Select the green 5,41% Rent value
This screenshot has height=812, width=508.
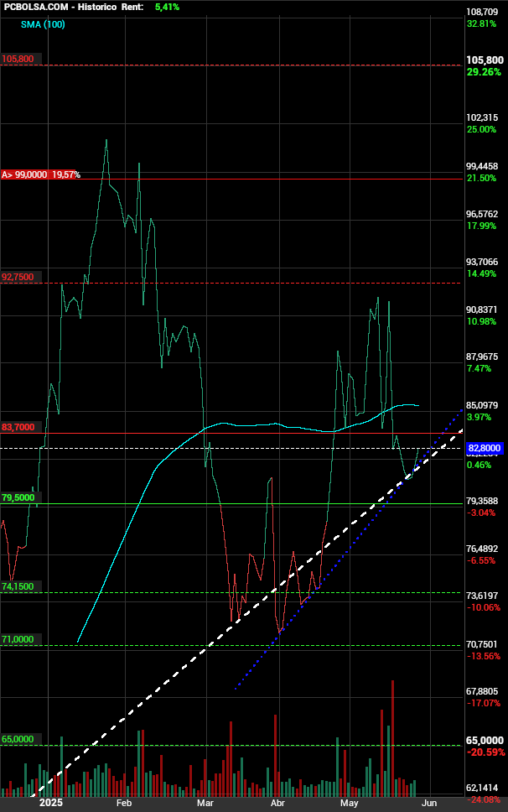pyautogui.click(x=167, y=8)
